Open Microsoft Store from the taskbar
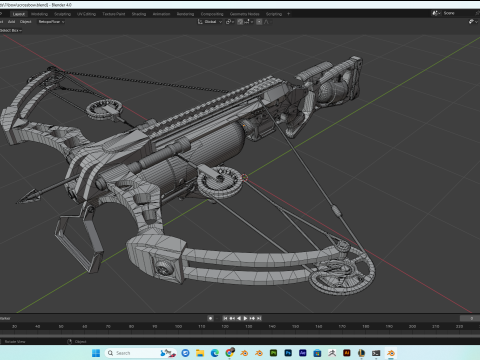Image resolution: width=480 pixels, height=360 pixels. (317, 353)
